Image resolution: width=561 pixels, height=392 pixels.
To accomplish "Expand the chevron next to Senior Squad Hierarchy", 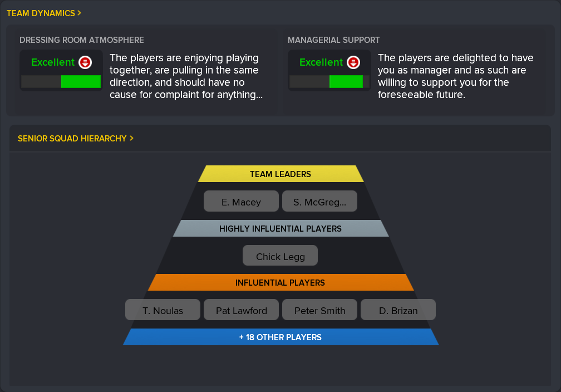I will point(131,138).
